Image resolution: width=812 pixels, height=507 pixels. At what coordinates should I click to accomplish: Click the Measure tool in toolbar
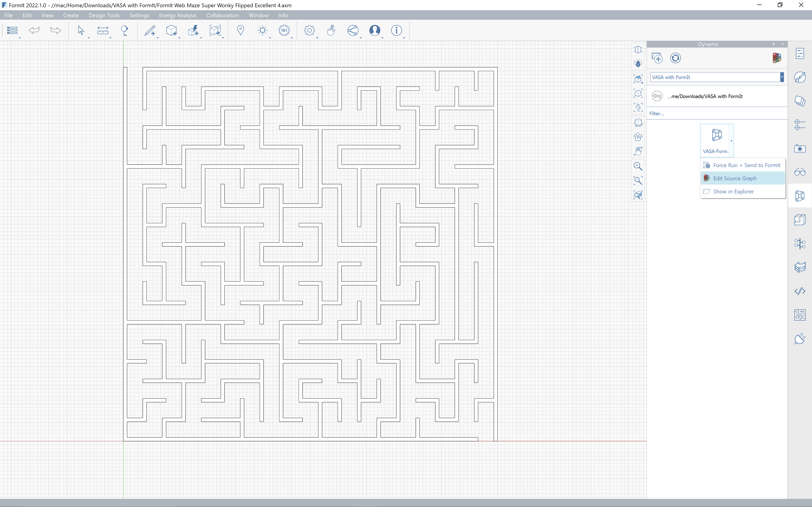pyautogui.click(x=103, y=31)
